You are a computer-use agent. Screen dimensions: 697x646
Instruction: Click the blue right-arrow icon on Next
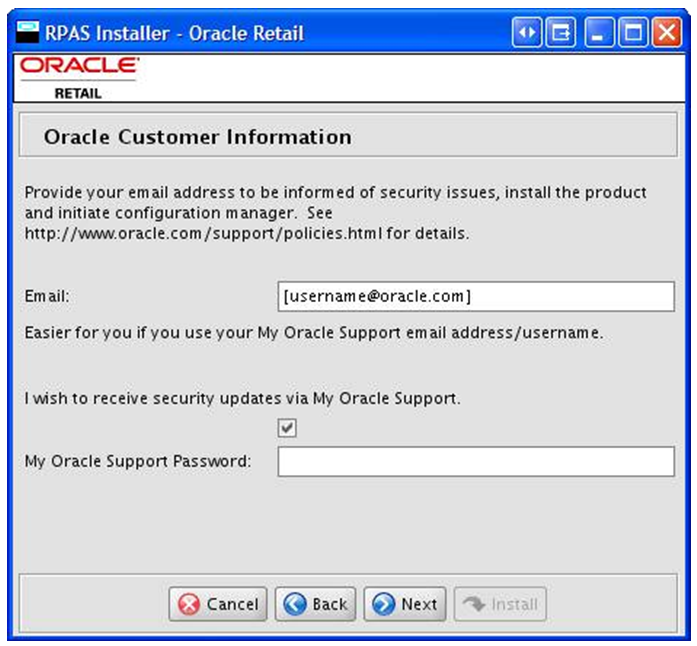[384, 604]
